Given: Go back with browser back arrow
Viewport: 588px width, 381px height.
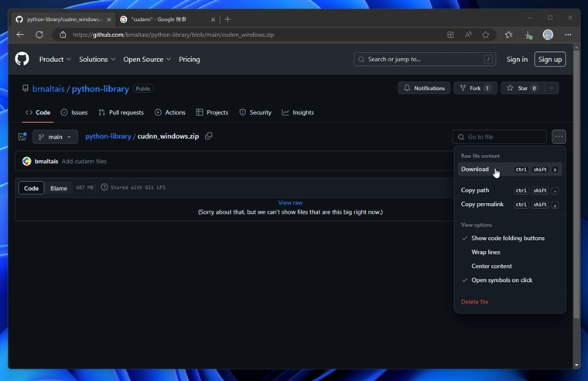Looking at the screenshot, I should (x=20, y=35).
